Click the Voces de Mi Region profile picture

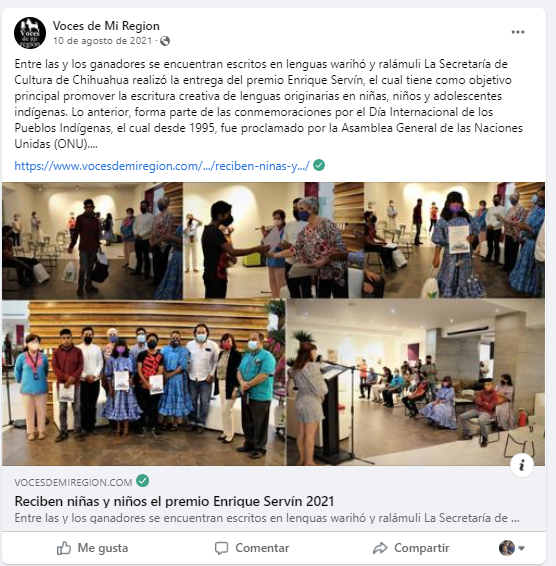click(x=30, y=33)
